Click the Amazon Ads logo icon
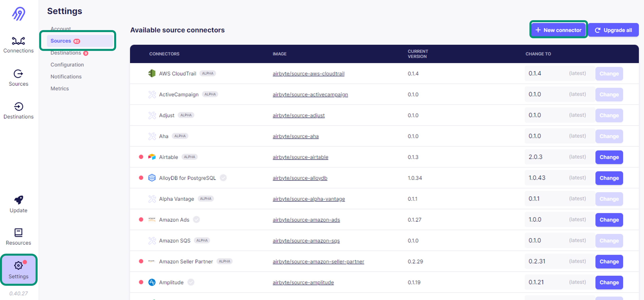The height and width of the screenshot is (300, 644). [152, 219]
